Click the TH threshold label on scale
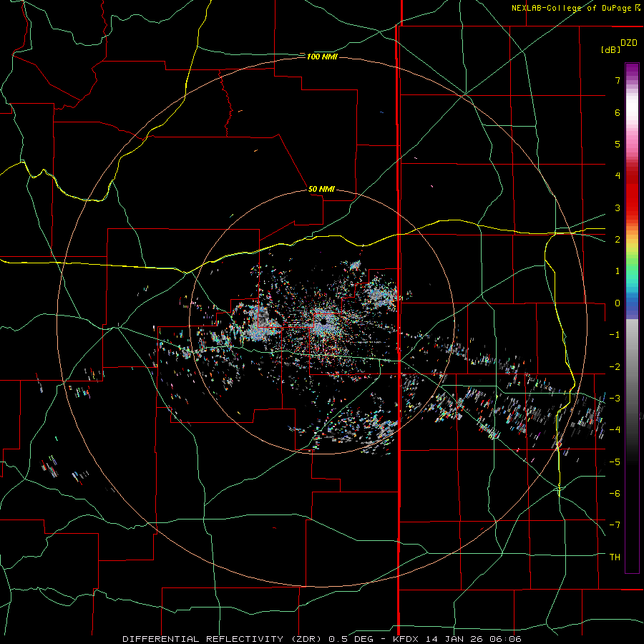 pos(615,557)
